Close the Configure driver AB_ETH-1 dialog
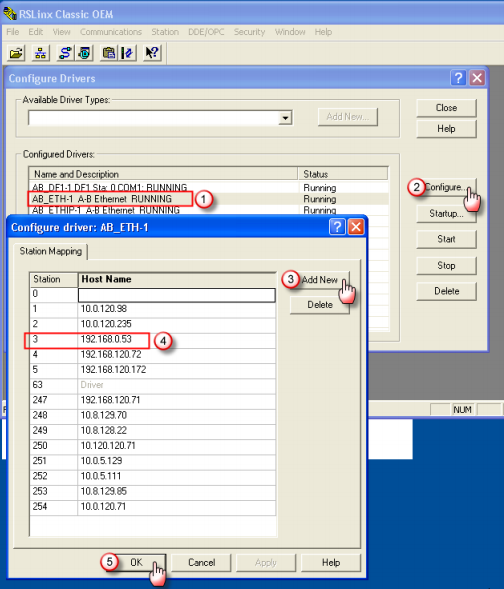Screen dimensions: 504x589 (356, 227)
